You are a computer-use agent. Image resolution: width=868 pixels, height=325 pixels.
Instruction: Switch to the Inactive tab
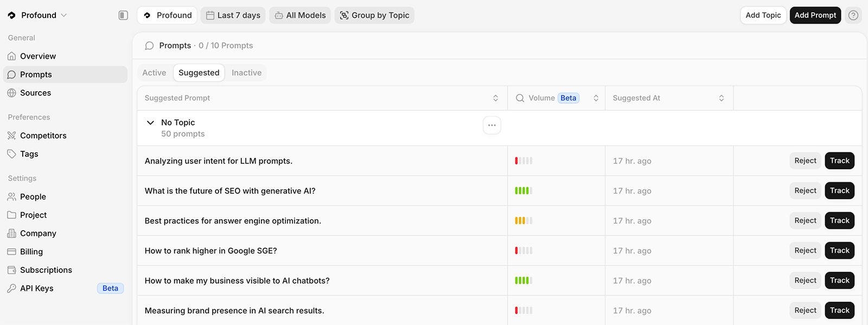click(x=246, y=73)
